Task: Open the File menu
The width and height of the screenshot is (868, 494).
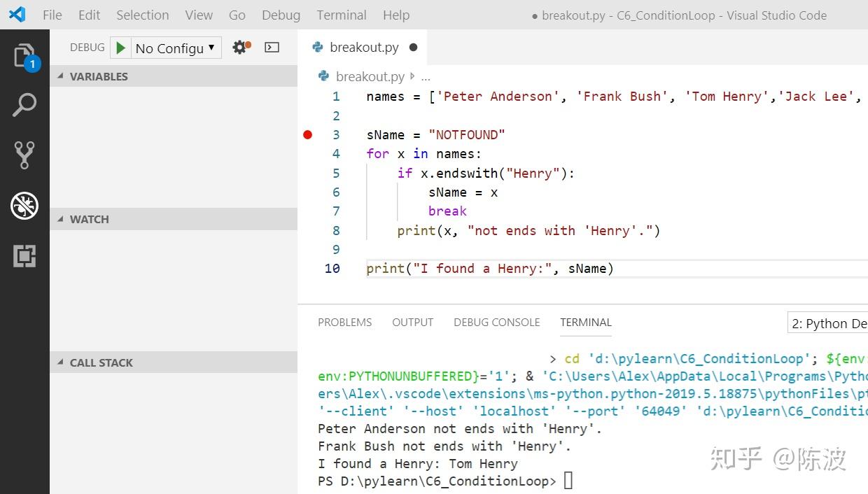Action: [52, 15]
